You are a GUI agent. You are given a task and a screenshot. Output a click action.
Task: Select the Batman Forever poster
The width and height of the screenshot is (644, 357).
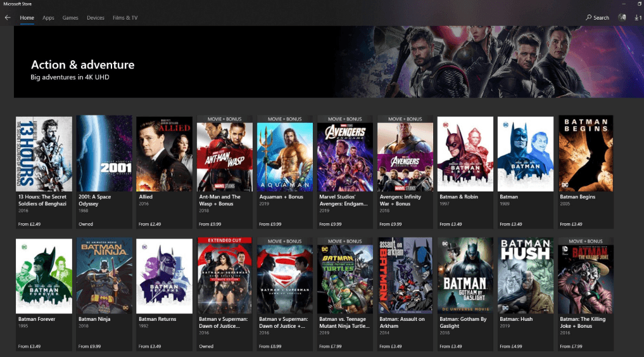point(44,276)
